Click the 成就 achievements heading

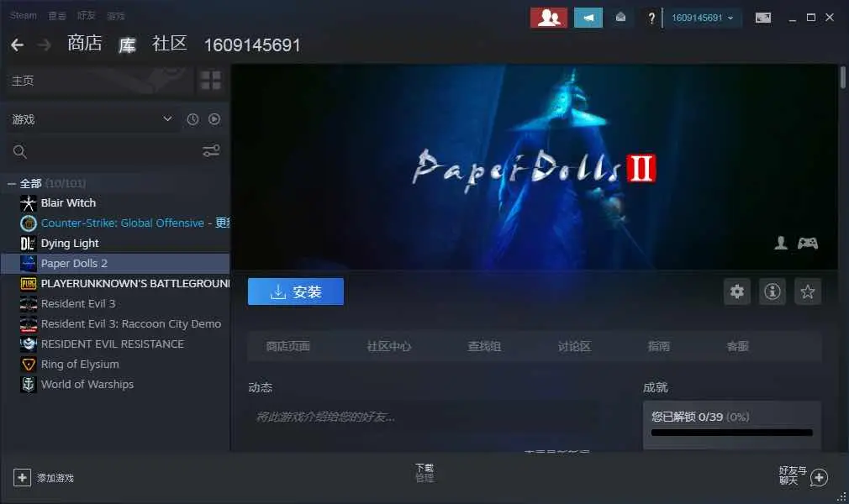pyautogui.click(x=655, y=387)
